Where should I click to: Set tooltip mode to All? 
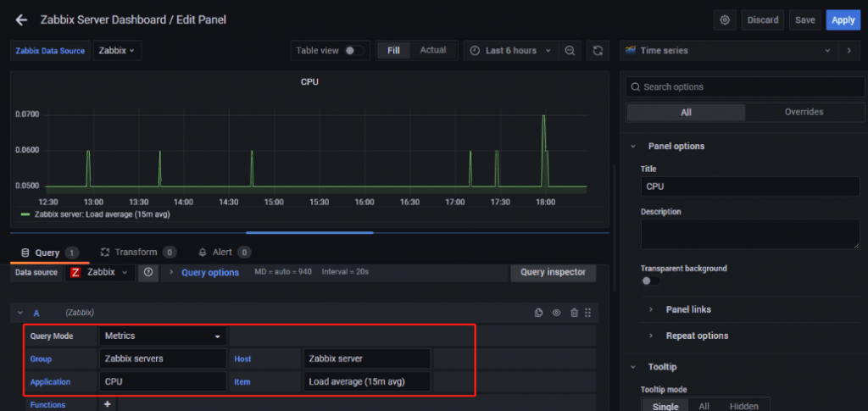pyautogui.click(x=704, y=406)
